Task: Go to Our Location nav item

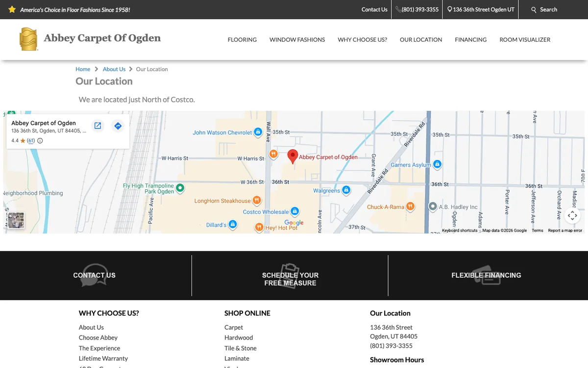Action: pos(421,40)
